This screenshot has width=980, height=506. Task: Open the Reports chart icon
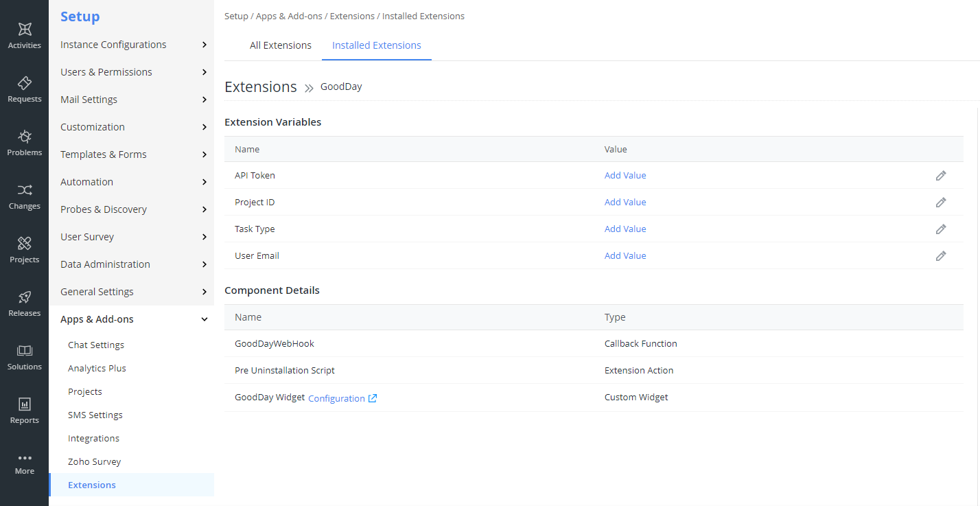pos(25,404)
